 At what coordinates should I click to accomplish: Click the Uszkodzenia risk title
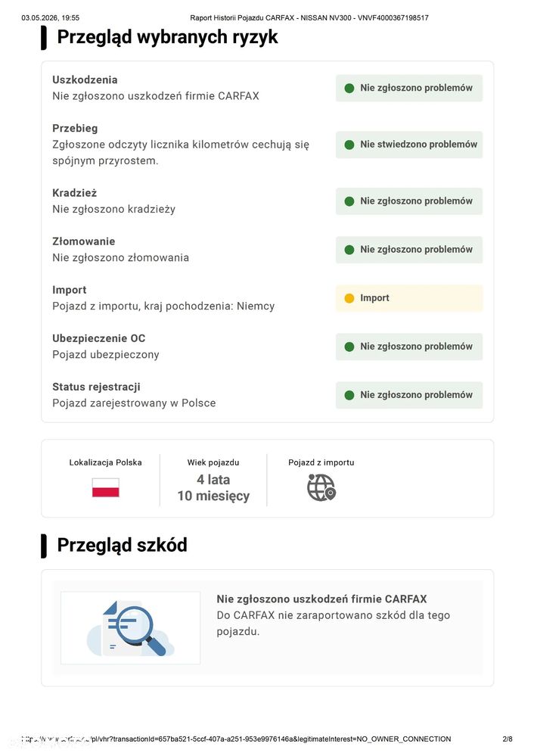click(85, 79)
